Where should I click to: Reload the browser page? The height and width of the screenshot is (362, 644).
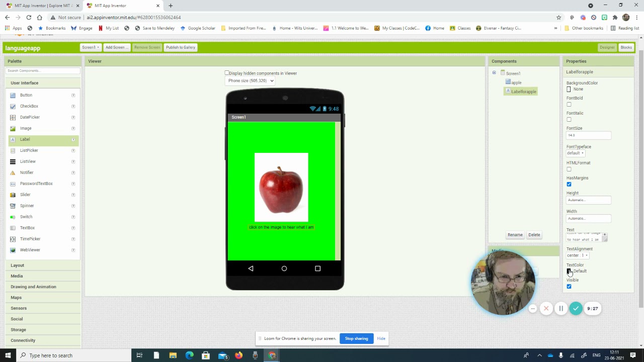(29, 17)
